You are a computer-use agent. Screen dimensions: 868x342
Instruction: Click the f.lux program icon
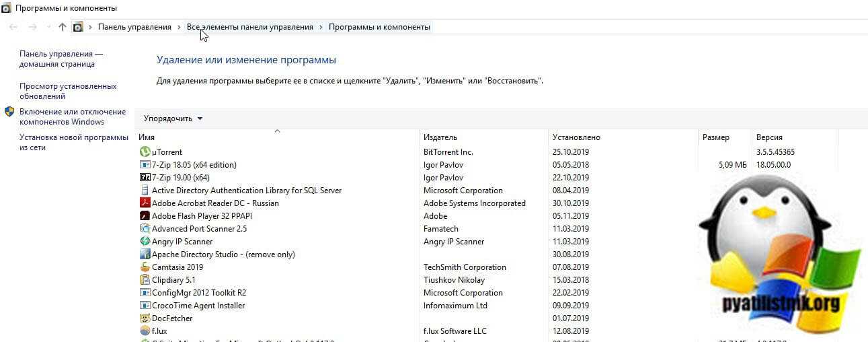click(x=145, y=331)
